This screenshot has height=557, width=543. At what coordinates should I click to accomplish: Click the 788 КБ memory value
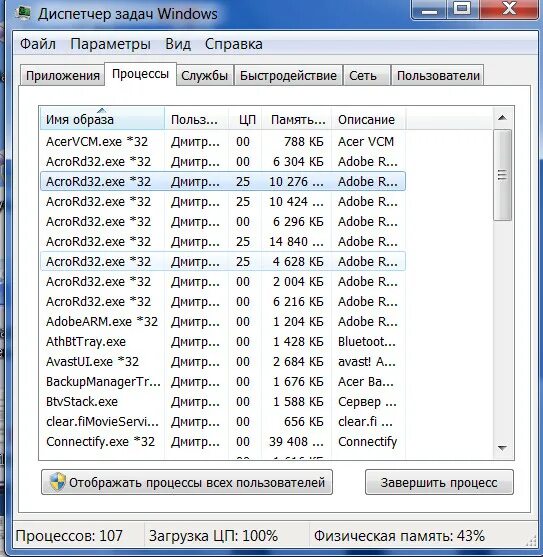[304, 141]
